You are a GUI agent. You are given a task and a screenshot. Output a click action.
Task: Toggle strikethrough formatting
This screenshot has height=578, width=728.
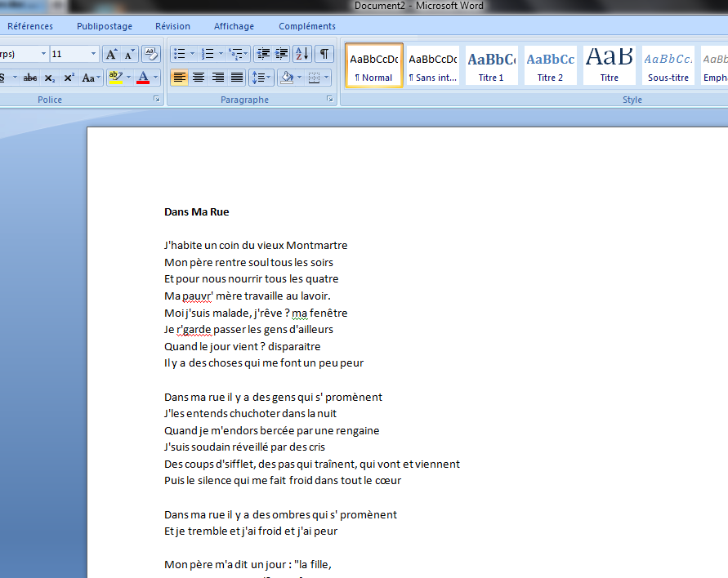[x=30, y=78]
